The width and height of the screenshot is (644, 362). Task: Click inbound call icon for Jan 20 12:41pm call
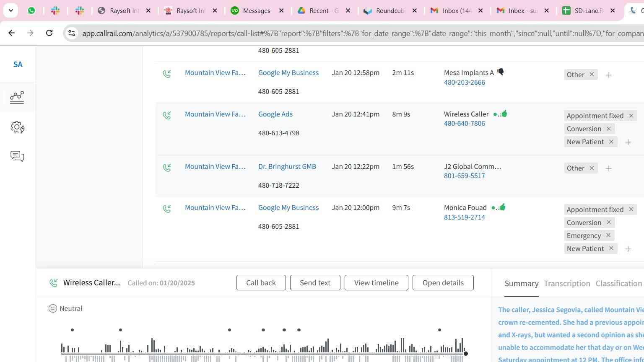coord(167,115)
